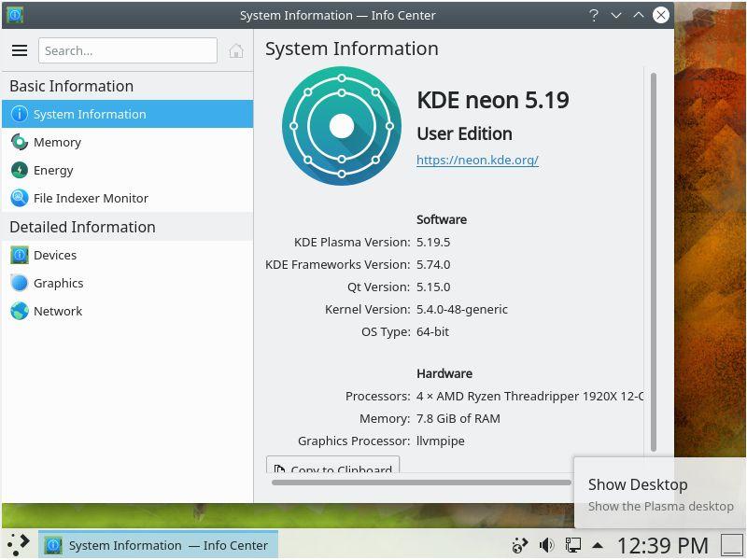
Task: Open the neon.kde.org link
Action: (x=477, y=160)
